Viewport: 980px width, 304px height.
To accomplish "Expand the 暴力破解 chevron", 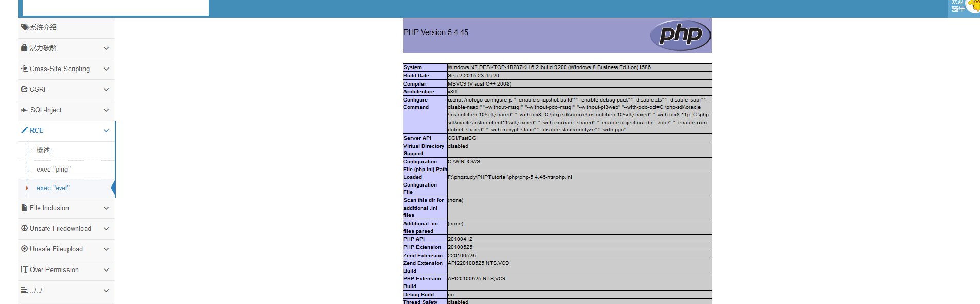I will (106, 48).
